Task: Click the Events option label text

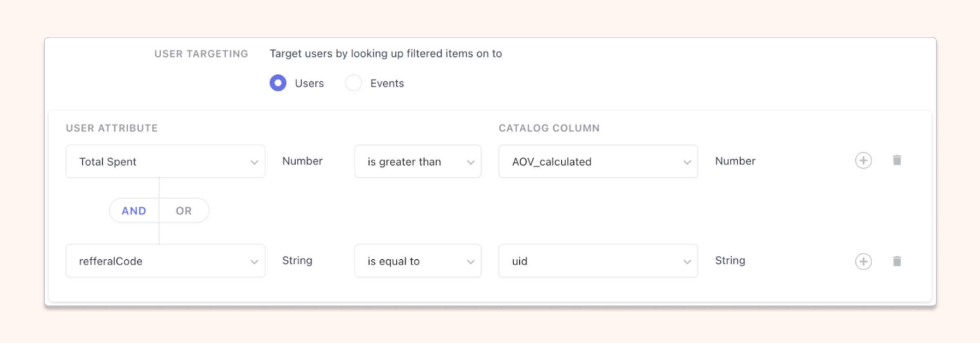Action: pos(387,83)
